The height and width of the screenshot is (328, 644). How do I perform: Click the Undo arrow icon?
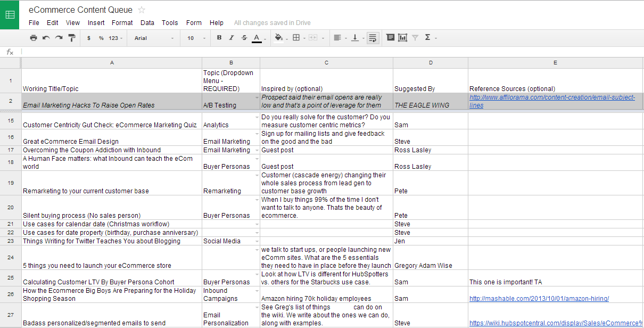click(x=46, y=38)
